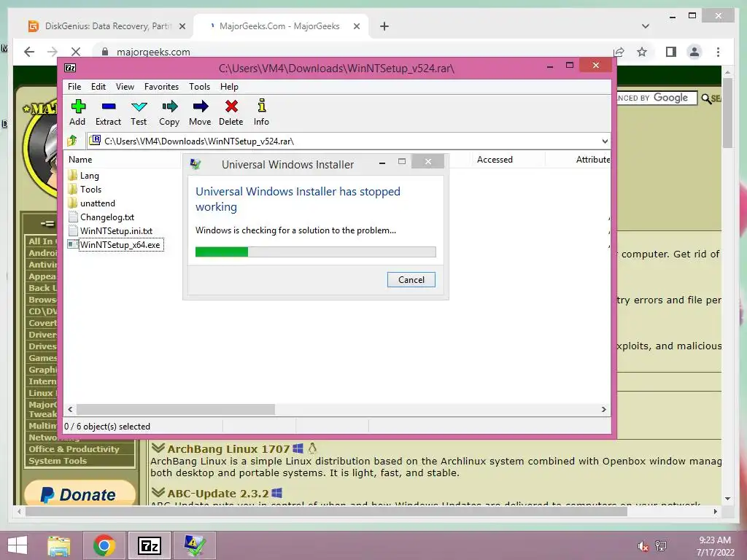The width and height of the screenshot is (747, 560).
Task: Open the Favorites menu in 7-Zip
Action: tap(161, 87)
